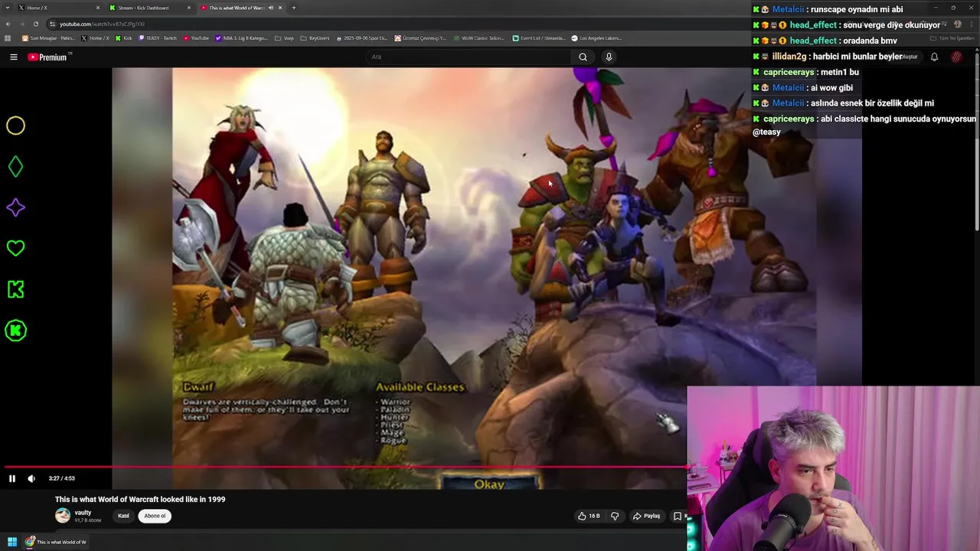Mute the video with volume icon
Image resolution: width=980 pixels, height=551 pixels.
(x=31, y=478)
